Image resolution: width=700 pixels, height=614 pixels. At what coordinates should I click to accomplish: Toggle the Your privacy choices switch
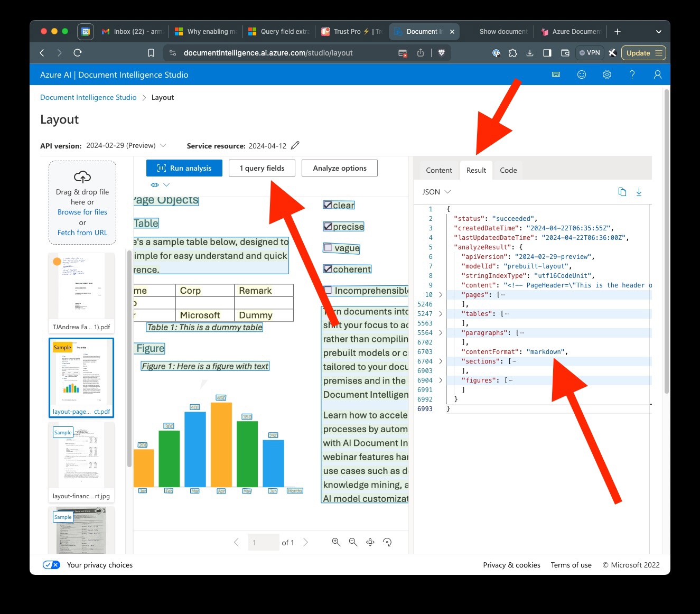(x=51, y=564)
